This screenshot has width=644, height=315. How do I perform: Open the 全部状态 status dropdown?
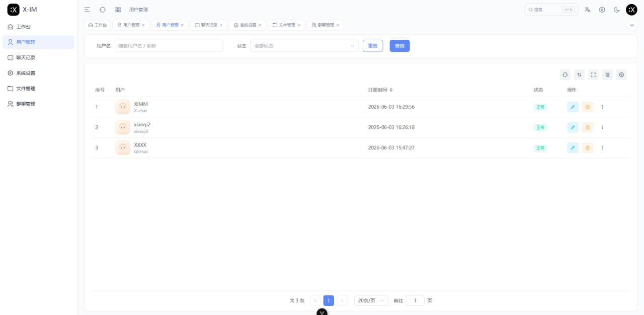305,46
